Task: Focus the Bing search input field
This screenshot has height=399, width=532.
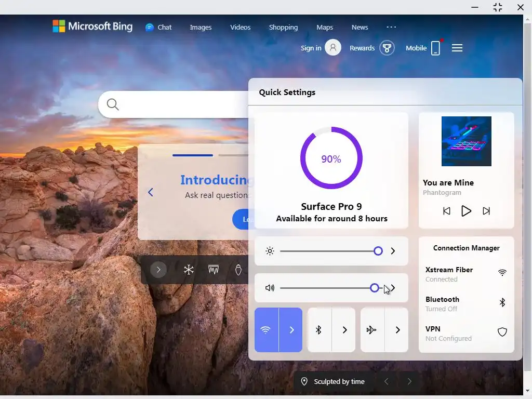Action: [x=173, y=104]
